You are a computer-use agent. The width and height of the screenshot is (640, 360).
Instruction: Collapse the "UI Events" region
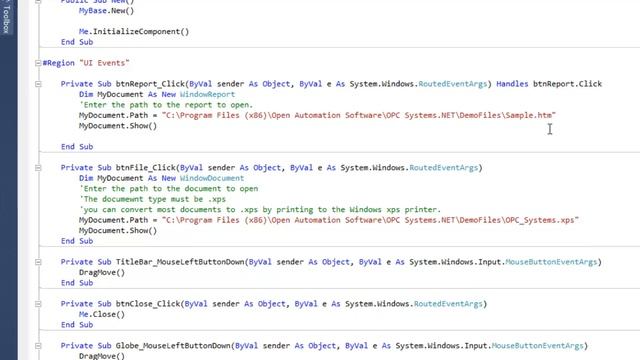38,63
